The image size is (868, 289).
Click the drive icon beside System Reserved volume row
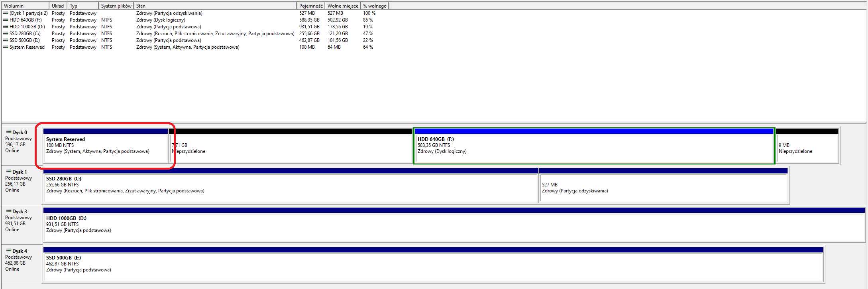[6, 47]
